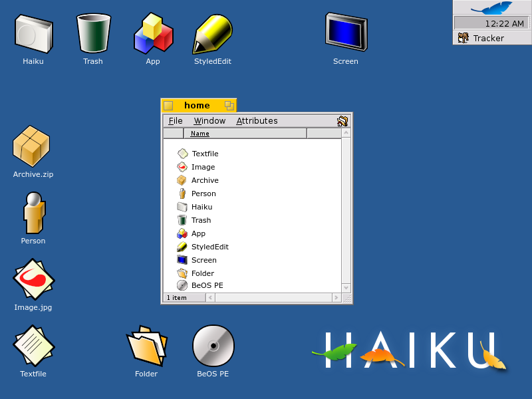This screenshot has height=399, width=532.
Task: Click the home window close box
Action: pos(168,106)
